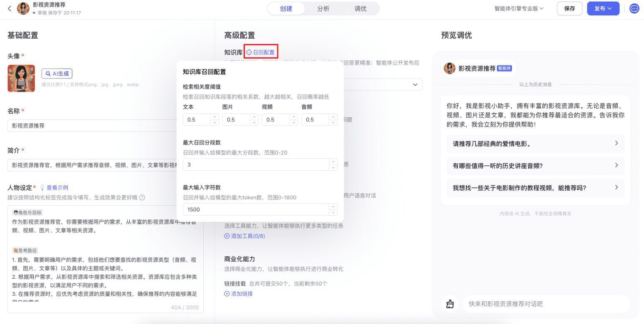Click the AI生成 avatar button
Screen dimensions: 644x324
[57, 74]
